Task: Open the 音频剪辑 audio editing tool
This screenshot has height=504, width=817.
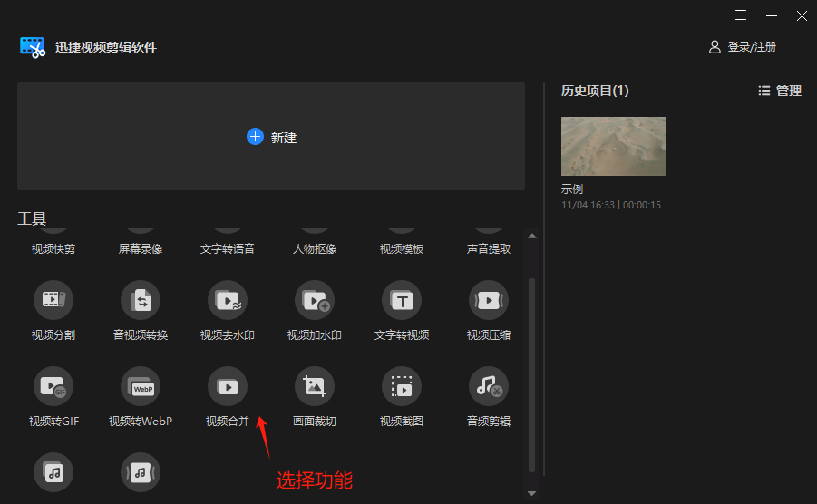Action: pos(488,386)
